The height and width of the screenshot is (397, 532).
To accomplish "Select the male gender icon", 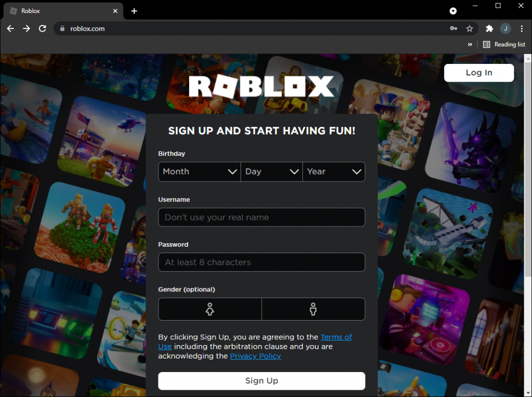I will click(x=313, y=309).
